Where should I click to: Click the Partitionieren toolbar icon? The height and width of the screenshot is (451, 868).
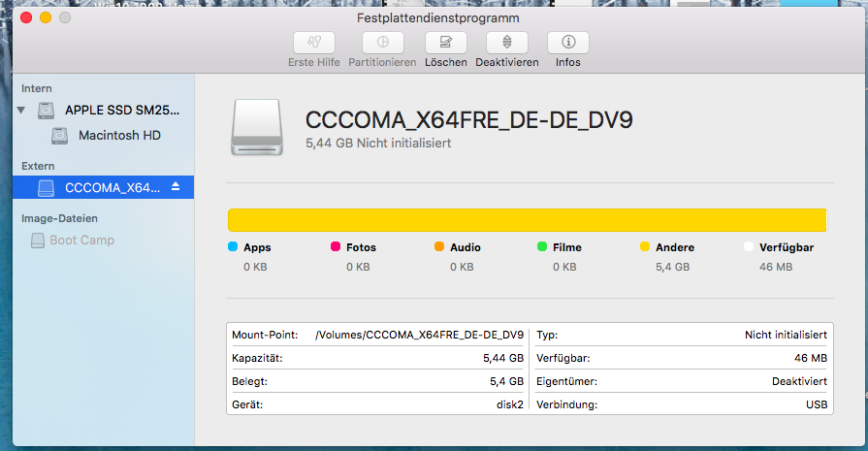click(383, 43)
